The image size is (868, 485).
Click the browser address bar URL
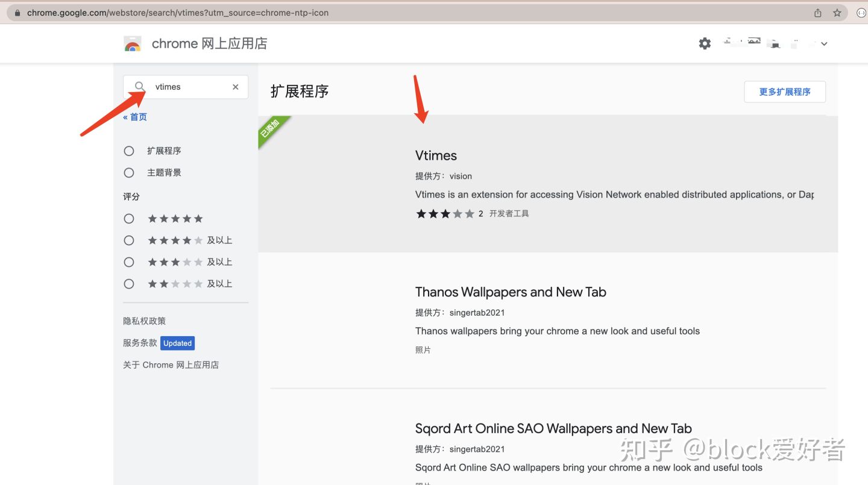178,13
